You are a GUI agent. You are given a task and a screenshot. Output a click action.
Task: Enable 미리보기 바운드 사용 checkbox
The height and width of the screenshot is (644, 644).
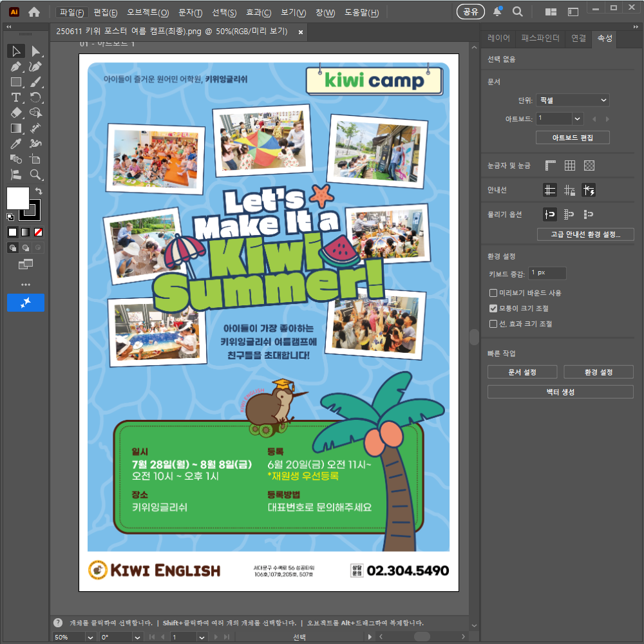click(493, 293)
